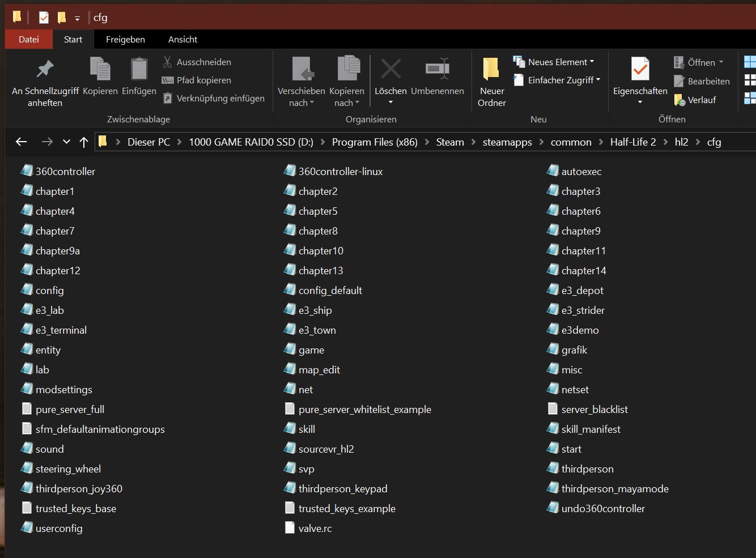
Task: Click the steamapps breadcrumb
Action: 507,142
